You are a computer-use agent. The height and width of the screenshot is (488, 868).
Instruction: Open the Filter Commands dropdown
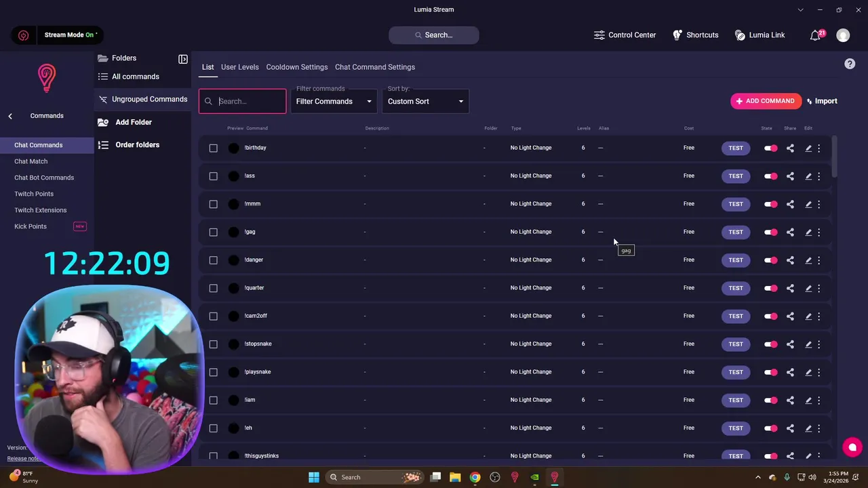[334, 102]
